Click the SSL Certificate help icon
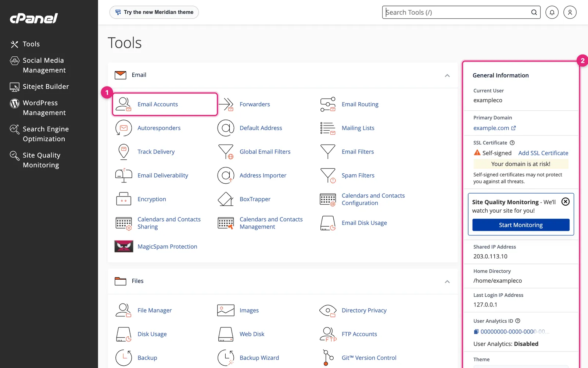The height and width of the screenshot is (368, 588). (512, 143)
